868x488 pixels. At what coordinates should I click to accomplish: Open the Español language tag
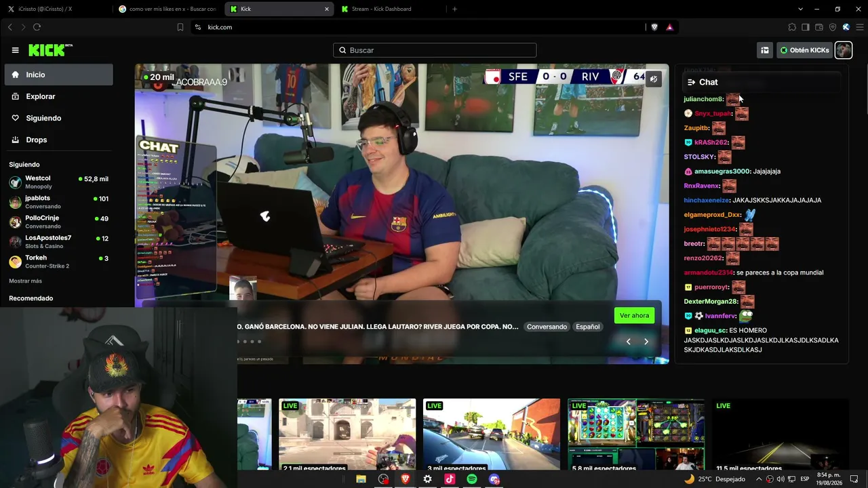[587, 327]
